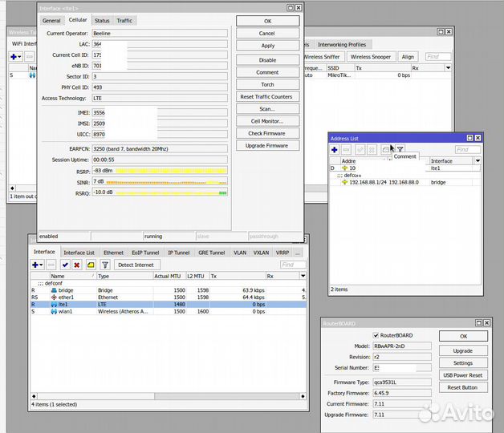Select the EoIP Tunnel tab
The height and width of the screenshot is (433, 504).
pyautogui.click(x=145, y=253)
